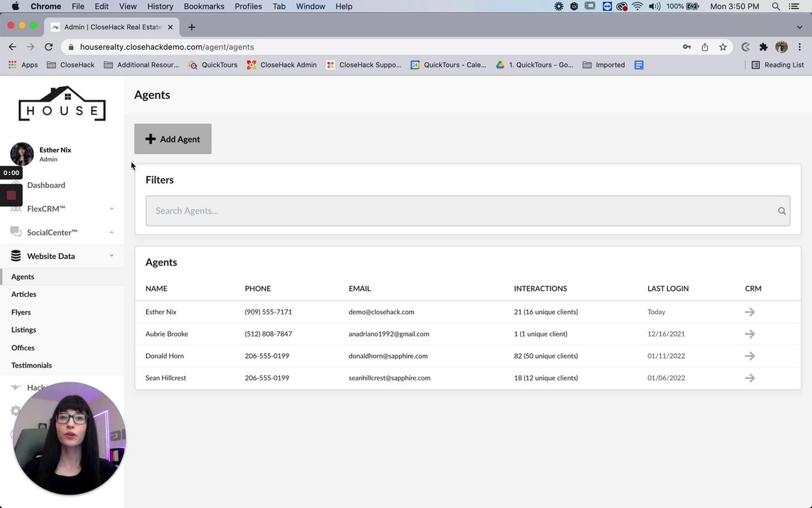
Task: Open the Profiles menu
Action: click(248, 6)
